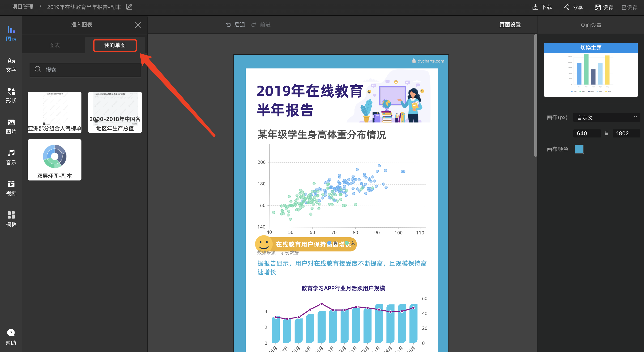Select 亚洲部分组合人气榜单 chart thumbnail

pyautogui.click(x=55, y=112)
